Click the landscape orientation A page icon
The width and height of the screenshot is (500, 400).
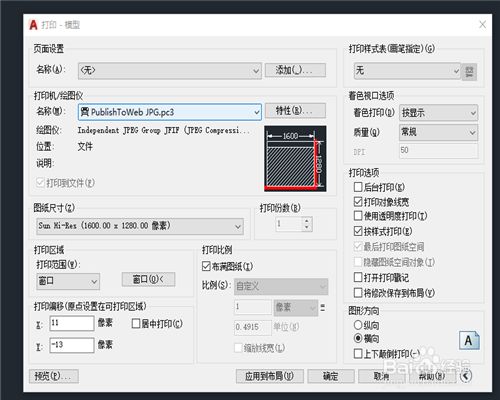(x=469, y=340)
